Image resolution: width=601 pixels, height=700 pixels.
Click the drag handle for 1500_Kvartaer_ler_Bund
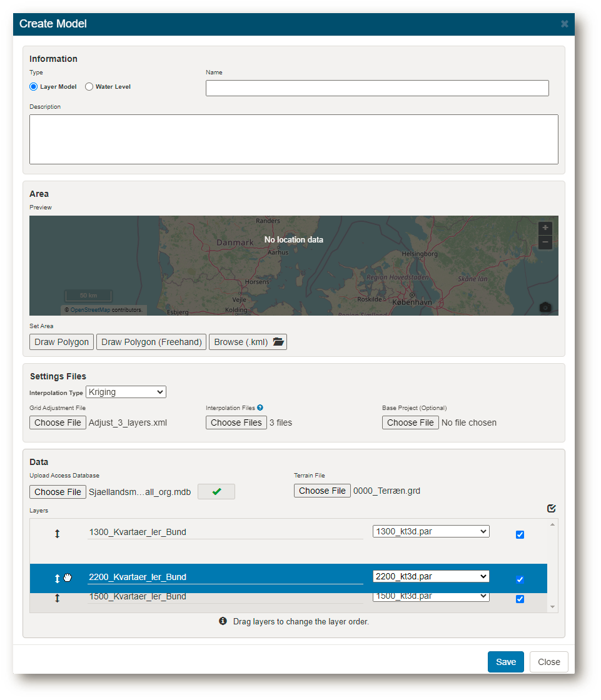[57, 598]
